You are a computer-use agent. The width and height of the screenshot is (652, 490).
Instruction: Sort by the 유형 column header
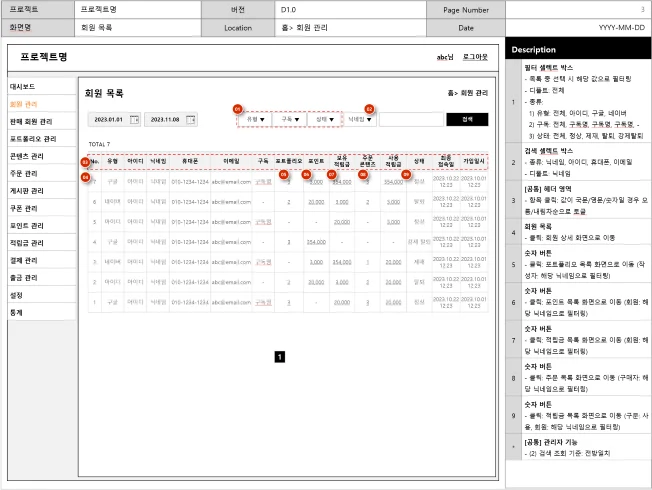[x=112, y=161]
